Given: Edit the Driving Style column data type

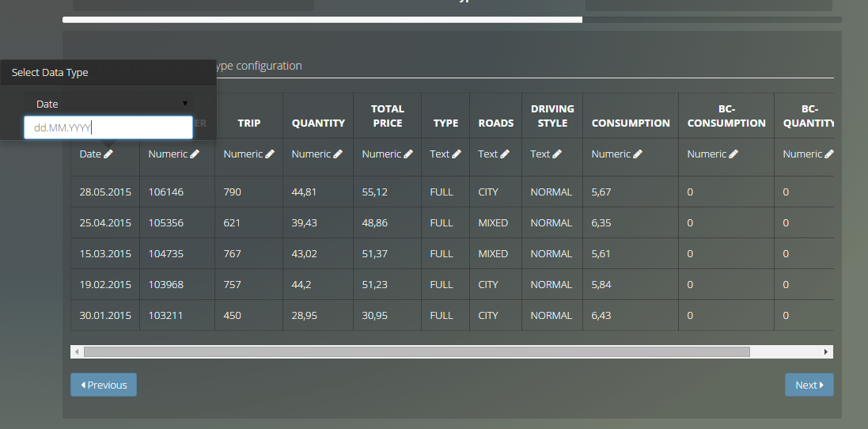Looking at the screenshot, I should point(557,154).
